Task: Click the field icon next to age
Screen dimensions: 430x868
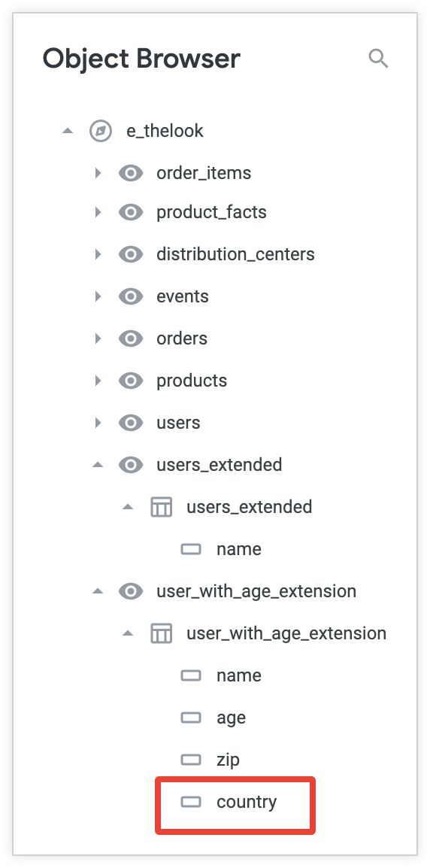Action: [x=191, y=718]
